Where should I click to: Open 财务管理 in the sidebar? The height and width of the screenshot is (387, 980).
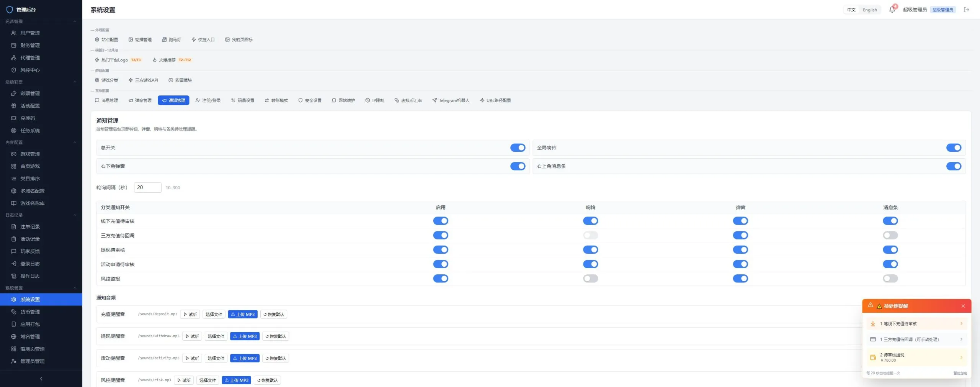41,45
